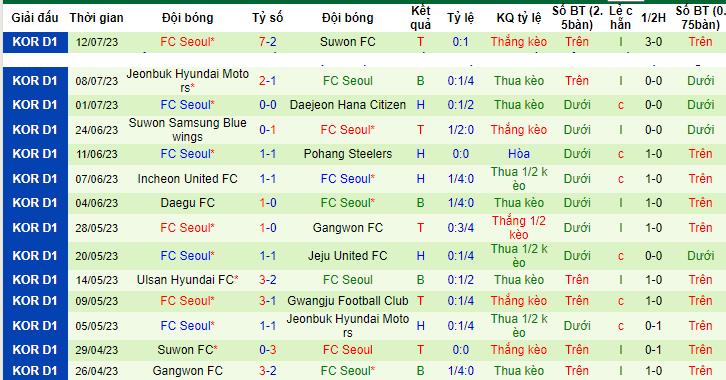Select Daegu FC team link
This screenshot has height=380, width=726.
point(188,203)
